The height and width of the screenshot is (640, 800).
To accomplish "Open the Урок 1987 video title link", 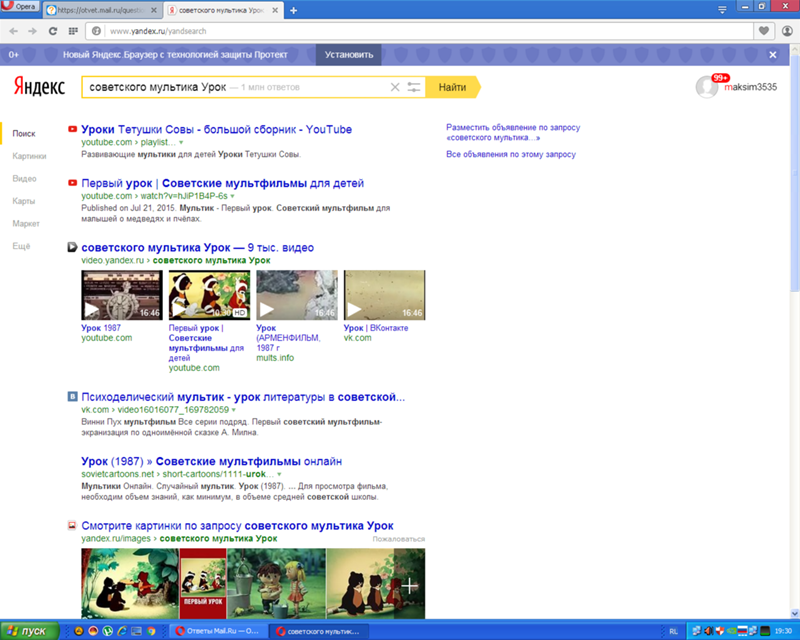I will click(x=101, y=328).
